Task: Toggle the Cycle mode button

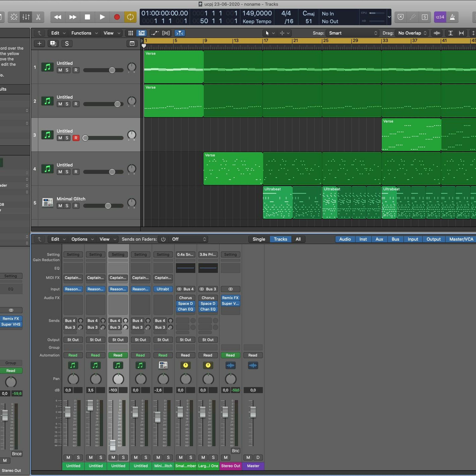Action: 130,17
